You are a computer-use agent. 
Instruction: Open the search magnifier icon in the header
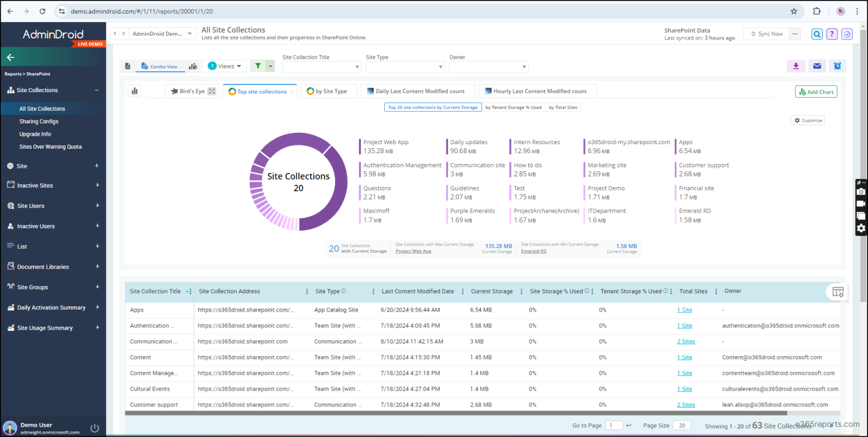(x=817, y=34)
